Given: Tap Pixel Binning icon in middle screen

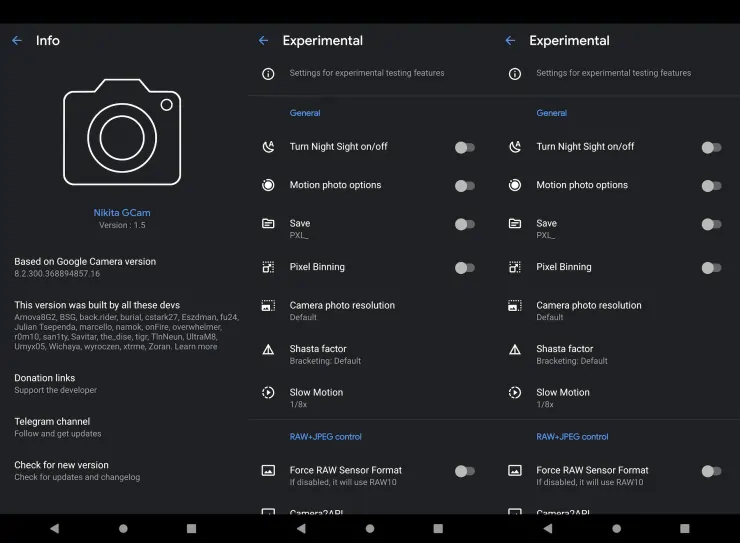Looking at the screenshot, I should 268,267.
